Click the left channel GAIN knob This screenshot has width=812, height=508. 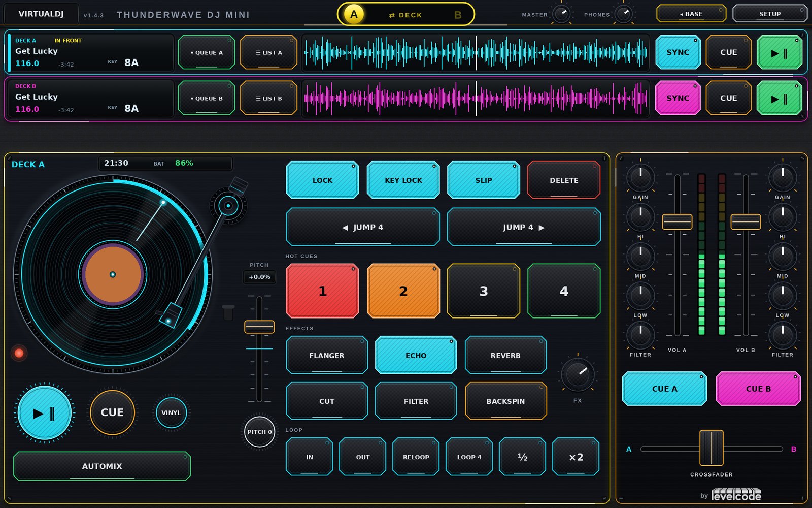coord(640,177)
